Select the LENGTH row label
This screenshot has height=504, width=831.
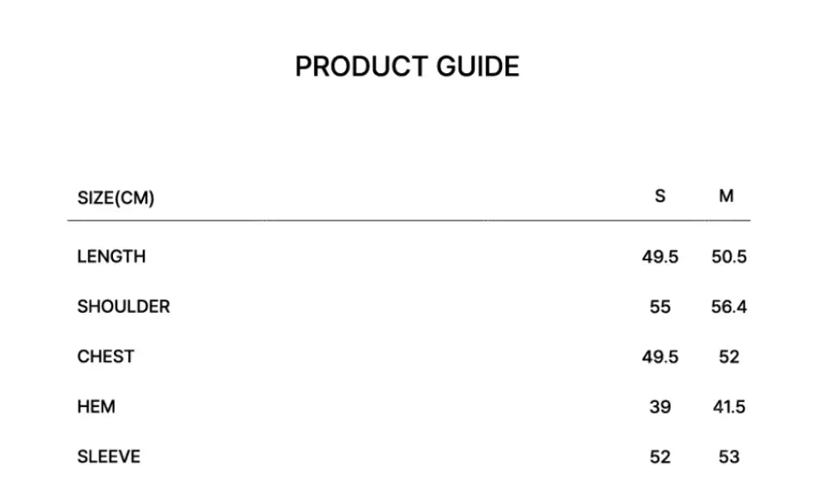click(x=111, y=257)
